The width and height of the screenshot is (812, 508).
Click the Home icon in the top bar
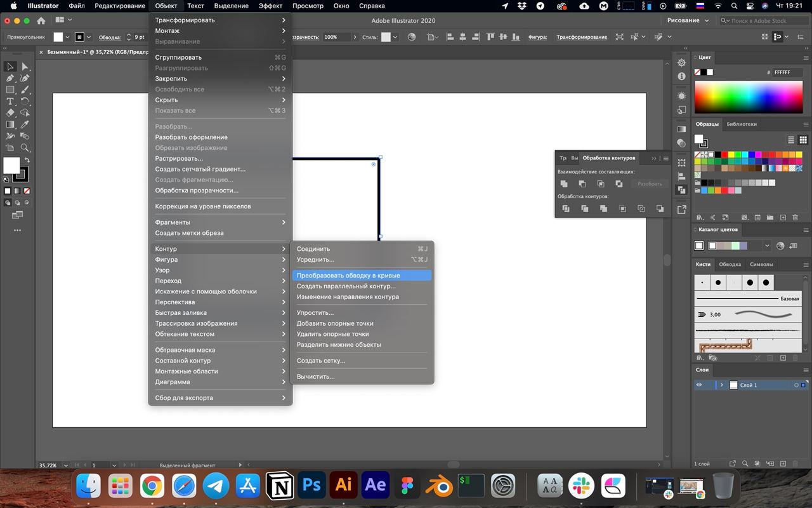point(41,20)
